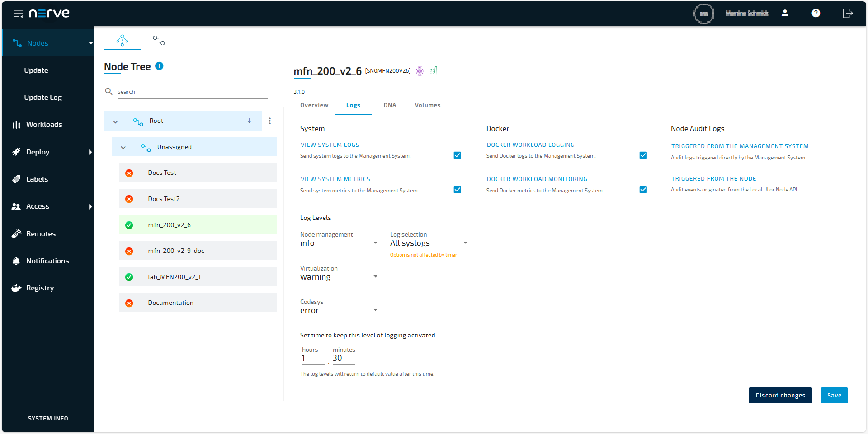Click the Discard changes button

(x=780, y=395)
